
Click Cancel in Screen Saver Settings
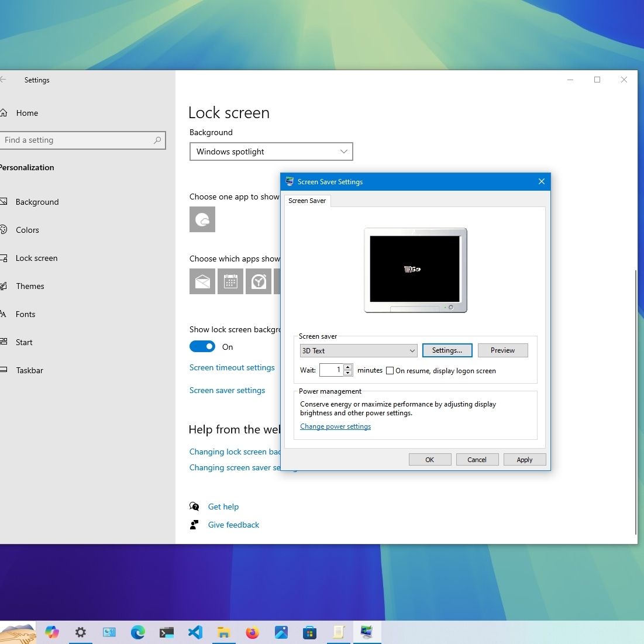[477, 460]
